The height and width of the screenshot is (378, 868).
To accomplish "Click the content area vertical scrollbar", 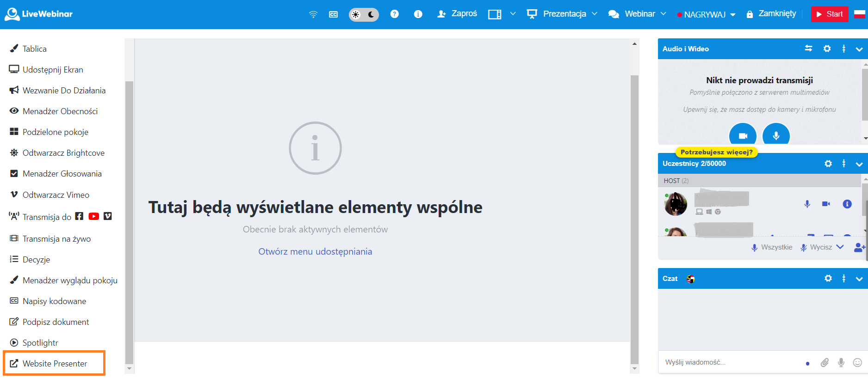I will (634, 217).
